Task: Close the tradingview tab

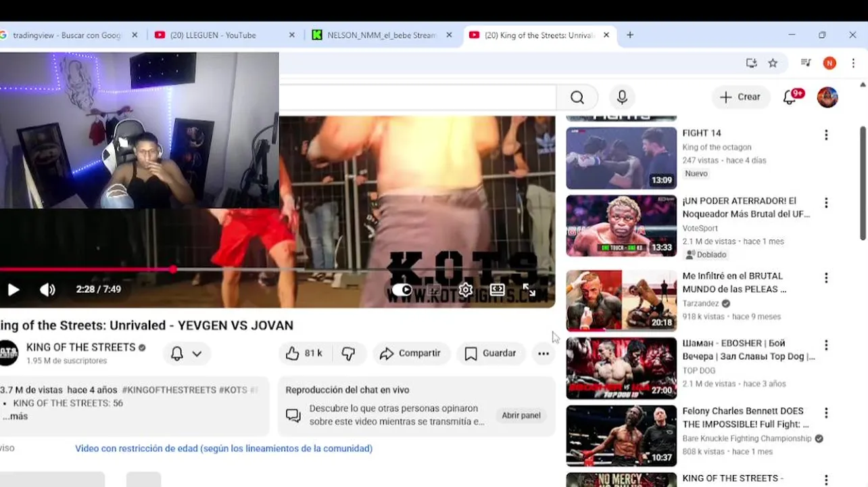Action: 135,35
